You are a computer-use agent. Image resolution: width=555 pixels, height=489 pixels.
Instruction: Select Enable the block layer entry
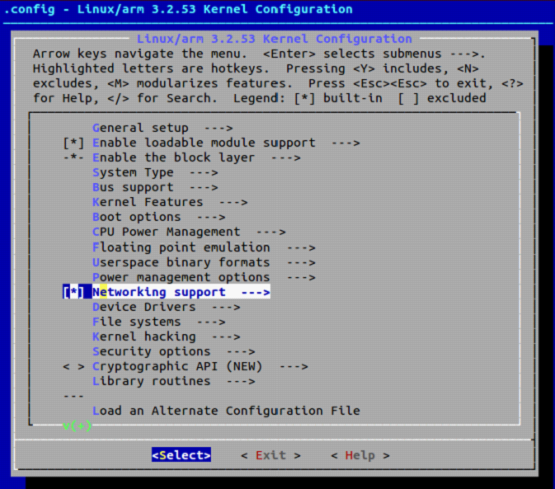(x=196, y=157)
